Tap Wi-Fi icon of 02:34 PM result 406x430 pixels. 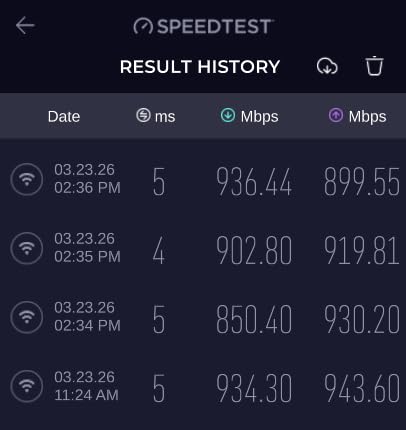27,317
